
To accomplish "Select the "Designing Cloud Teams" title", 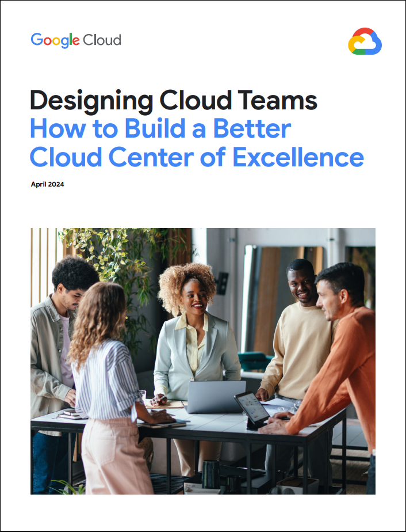I will point(173,101).
